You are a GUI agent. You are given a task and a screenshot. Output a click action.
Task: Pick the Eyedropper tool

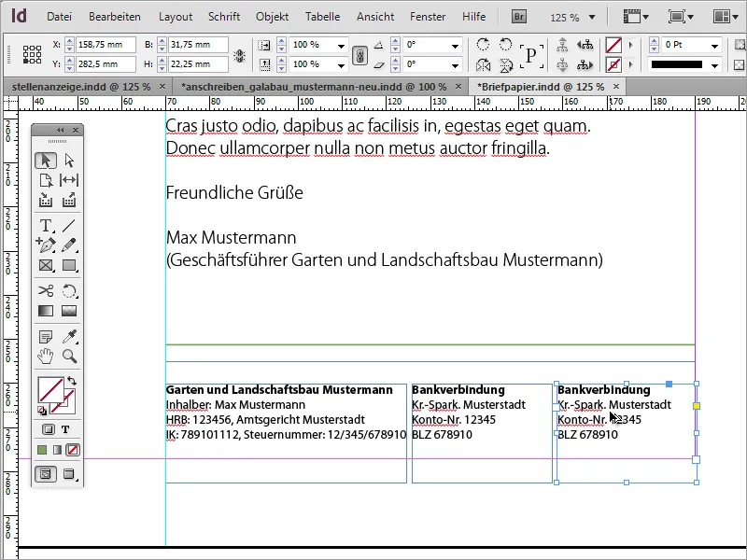coord(70,336)
